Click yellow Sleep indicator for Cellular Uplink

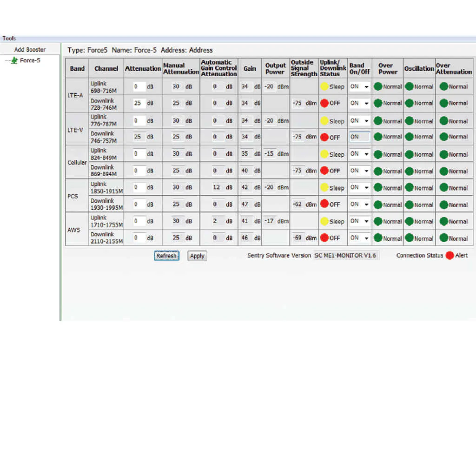tap(324, 154)
